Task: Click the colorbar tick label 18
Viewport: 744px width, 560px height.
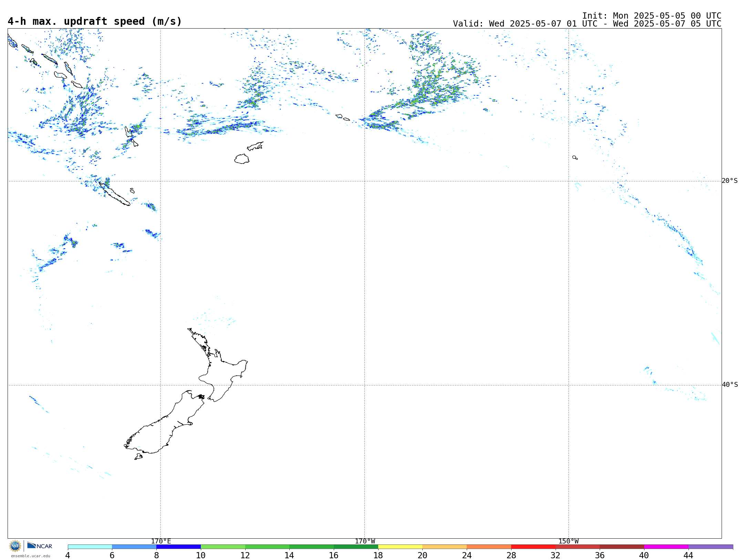Action: pos(378,555)
